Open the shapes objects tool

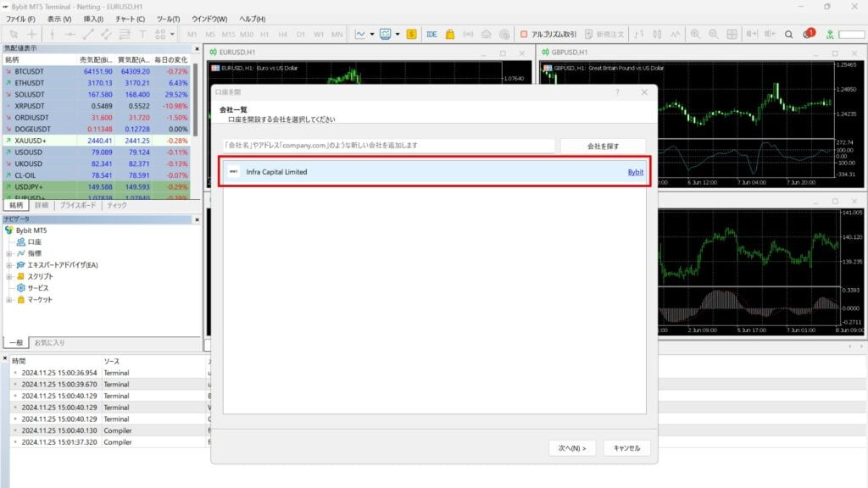tap(160, 34)
